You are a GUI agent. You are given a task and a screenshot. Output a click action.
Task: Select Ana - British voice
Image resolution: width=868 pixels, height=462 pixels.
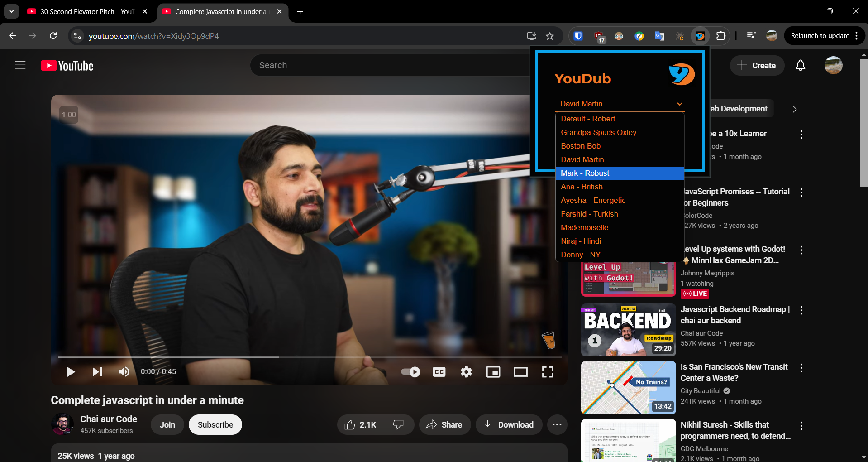click(x=620, y=187)
